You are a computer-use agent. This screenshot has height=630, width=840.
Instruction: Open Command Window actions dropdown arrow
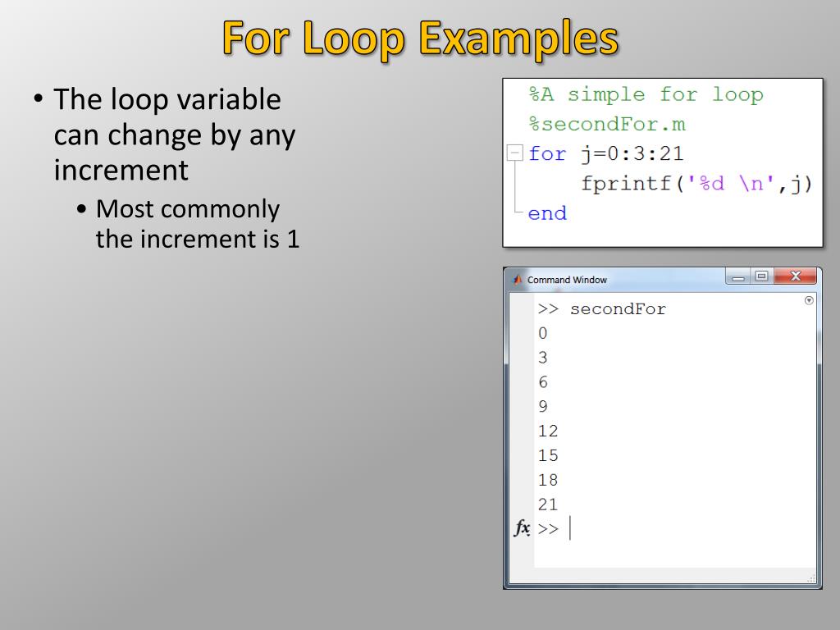click(809, 300)
